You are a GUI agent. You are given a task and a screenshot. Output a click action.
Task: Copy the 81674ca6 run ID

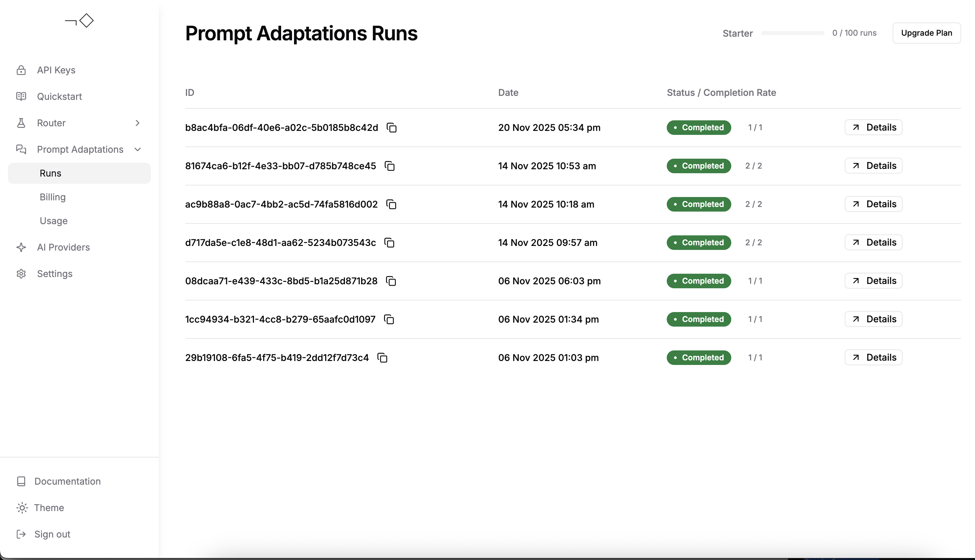click(x=389, y=166)
